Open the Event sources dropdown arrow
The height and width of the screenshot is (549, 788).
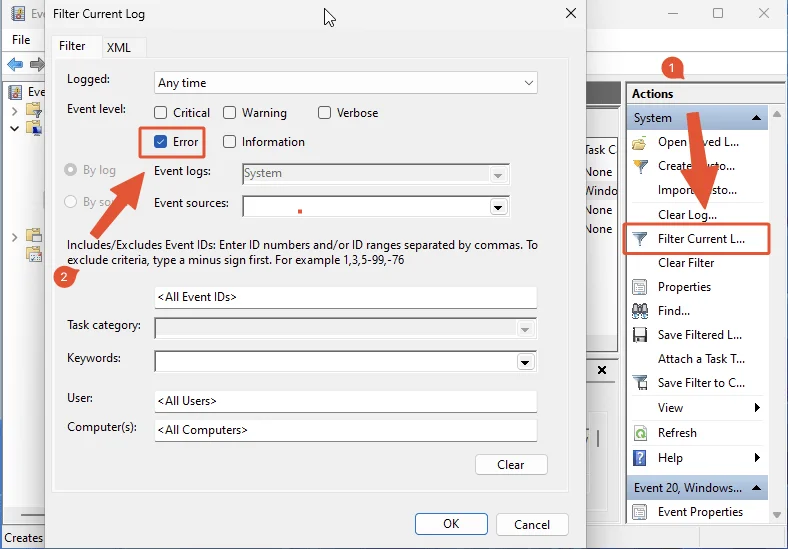(498, 207)
